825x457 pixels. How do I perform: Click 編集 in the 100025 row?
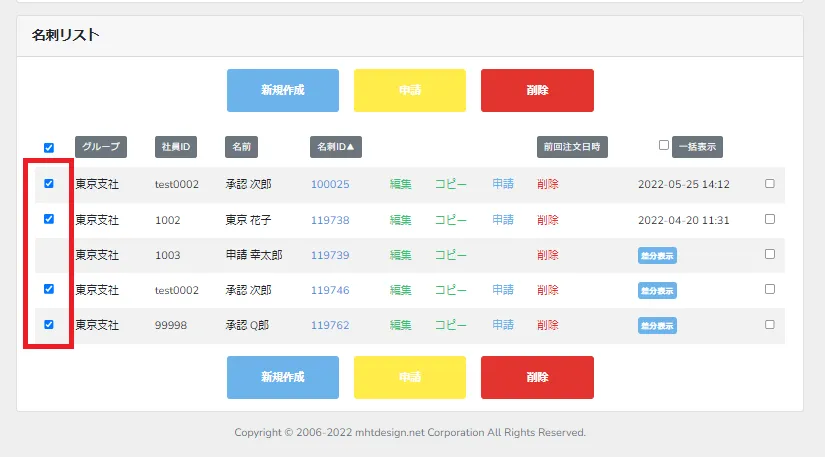[400, 185]
